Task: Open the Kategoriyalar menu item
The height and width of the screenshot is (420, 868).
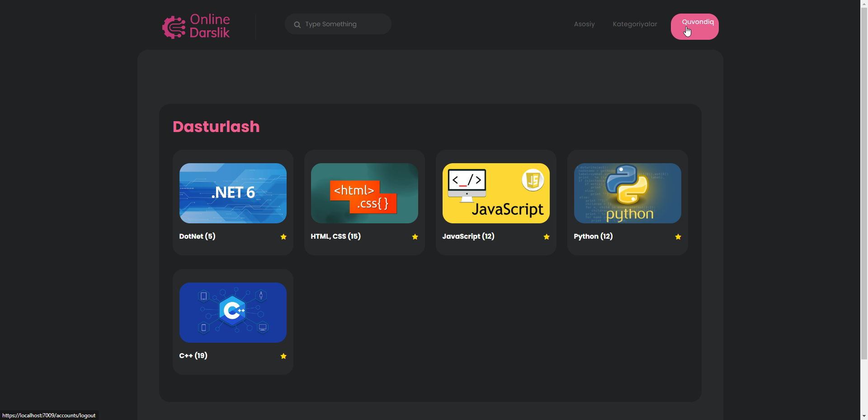Action: tap(635, 24)
